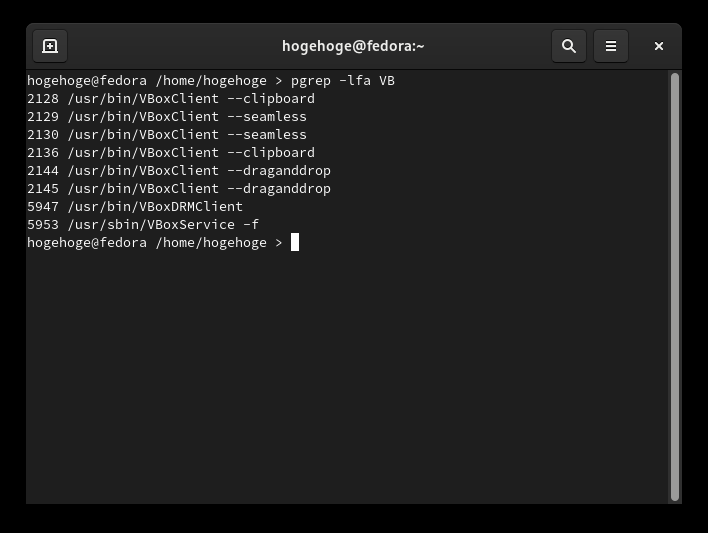This screenshot has width=708, height=533.
Task: Select process line 2145 VBoxClient --draganddrop
Action: point(179,189)
